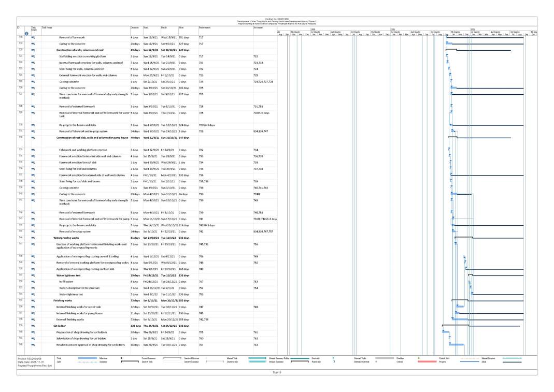The image size is (554, 392).
Task: Click the Successors column header
Action: coord(261,26)
